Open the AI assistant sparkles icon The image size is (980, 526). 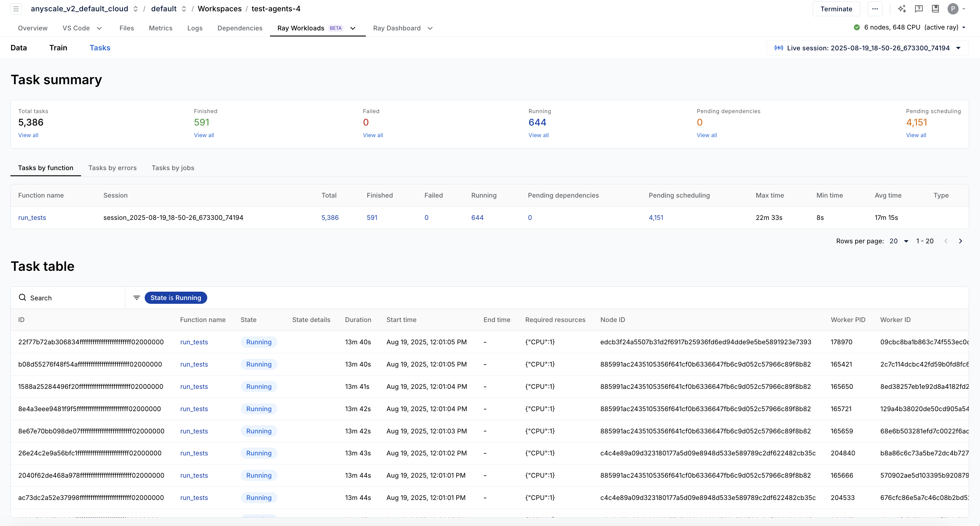tap(902, 9)
